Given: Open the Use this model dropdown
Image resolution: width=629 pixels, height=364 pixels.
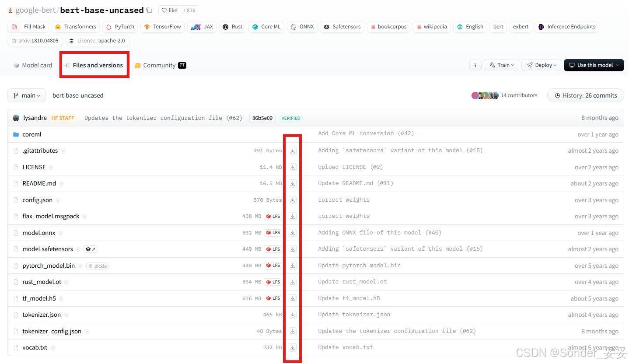Looking at the screenshot, I should tap(594, 65).
